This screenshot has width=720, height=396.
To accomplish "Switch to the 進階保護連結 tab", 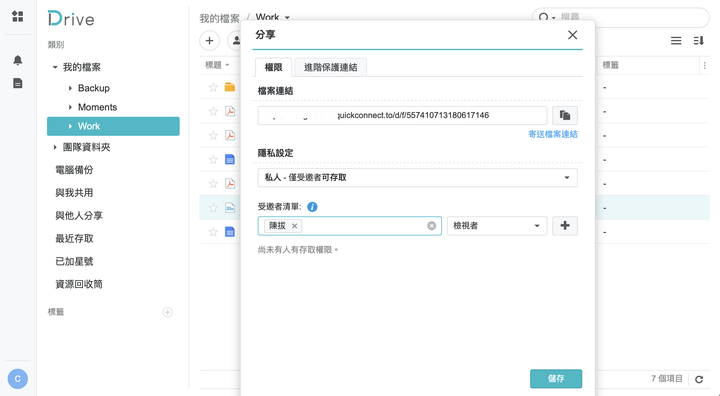I will [331, 68].
